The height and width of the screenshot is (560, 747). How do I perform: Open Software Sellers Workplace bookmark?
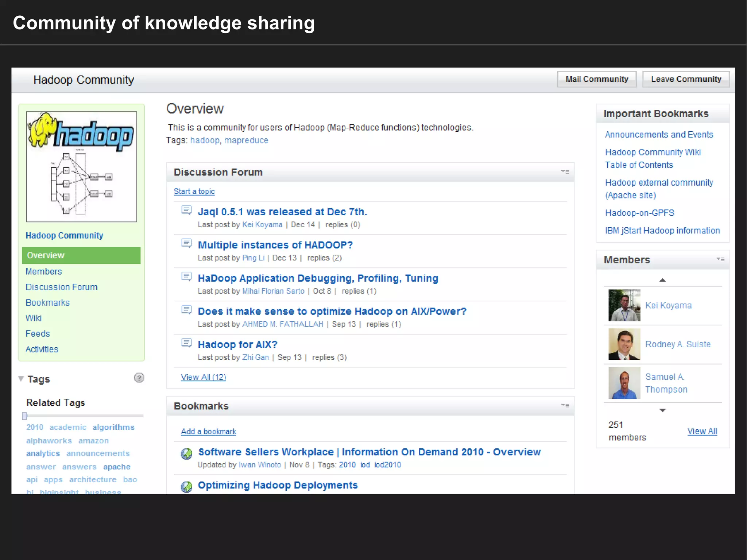(369, 452)
